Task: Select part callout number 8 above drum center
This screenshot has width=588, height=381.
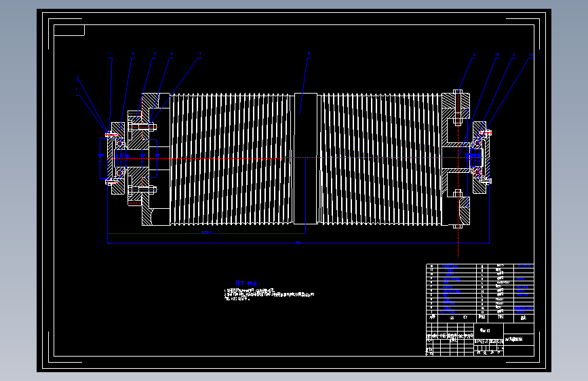Action: click(x=309, y=54)
